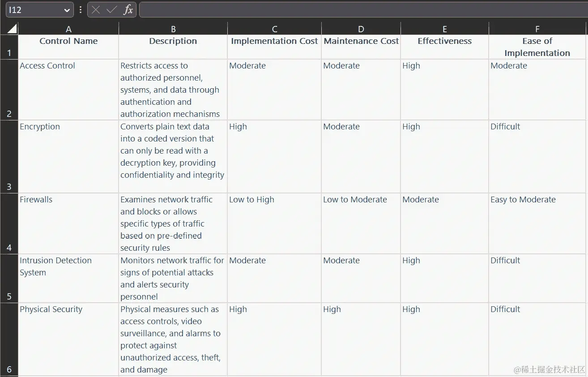This screenshot has width=588, height=377.
Task: Select the 'Low to High' cell
Action: (x=274, y=224)
